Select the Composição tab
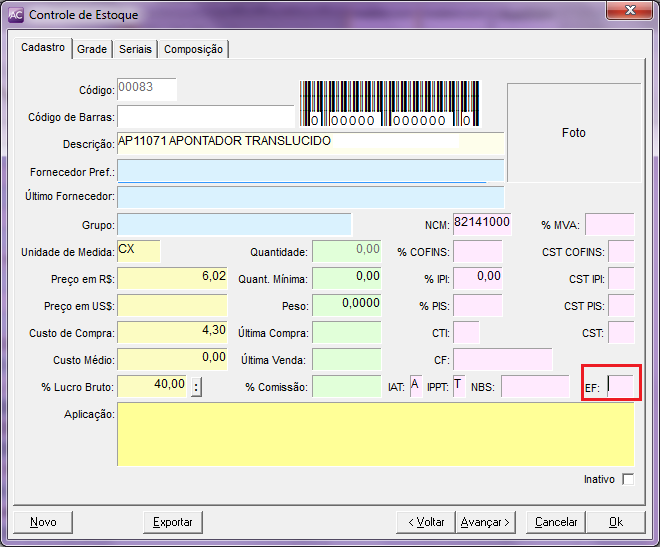This screenshot has height=547, width=660. [x=194, y=49]
